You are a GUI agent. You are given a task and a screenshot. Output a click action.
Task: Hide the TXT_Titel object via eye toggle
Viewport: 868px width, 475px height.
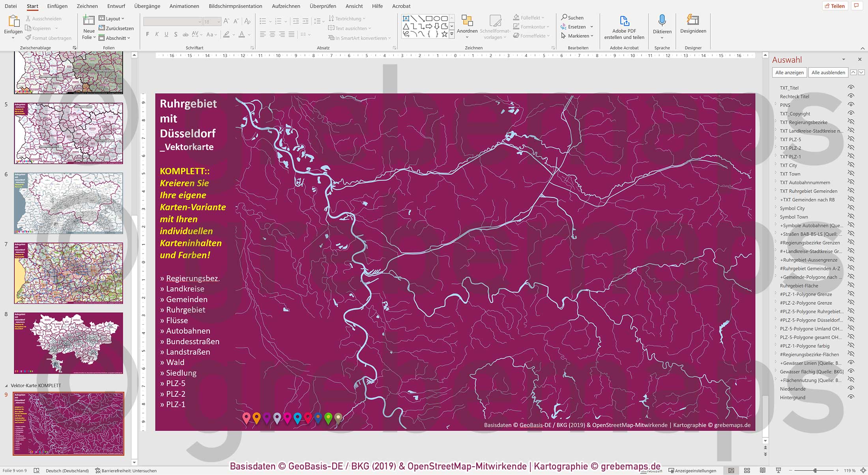click(x=851, y=88)
